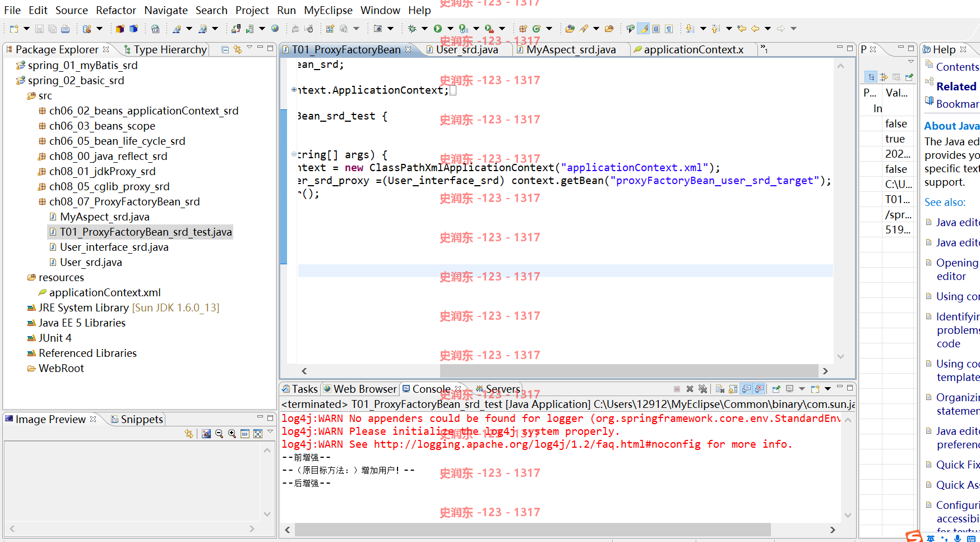980x542 pixels.
Task: Toggle Mark Occurrences highlighter icon
Action: coord(644,29)
